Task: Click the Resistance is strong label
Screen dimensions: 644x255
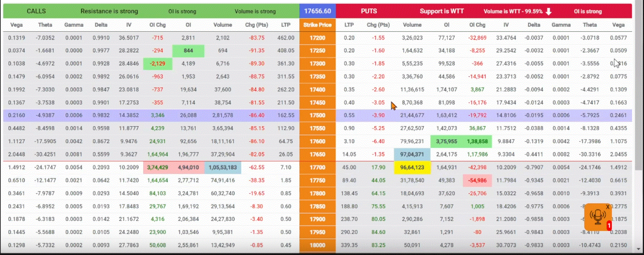Action: (x=109, y=11)
